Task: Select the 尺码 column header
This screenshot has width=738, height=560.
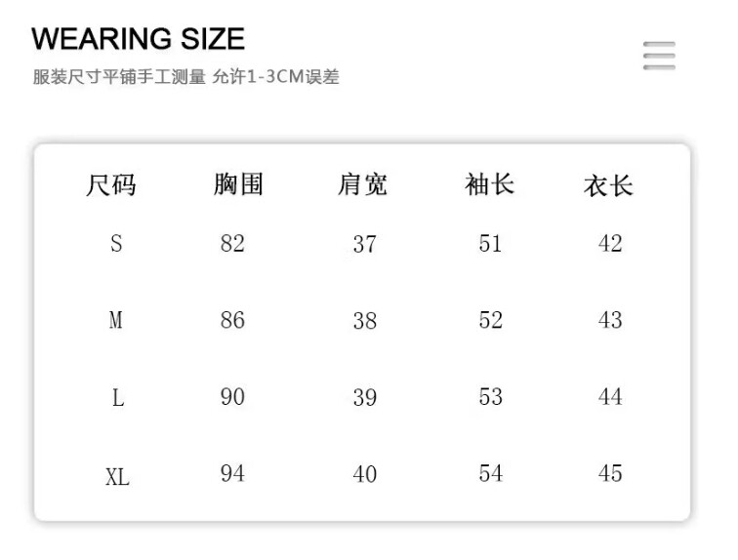Action: (x=111, y=184)
